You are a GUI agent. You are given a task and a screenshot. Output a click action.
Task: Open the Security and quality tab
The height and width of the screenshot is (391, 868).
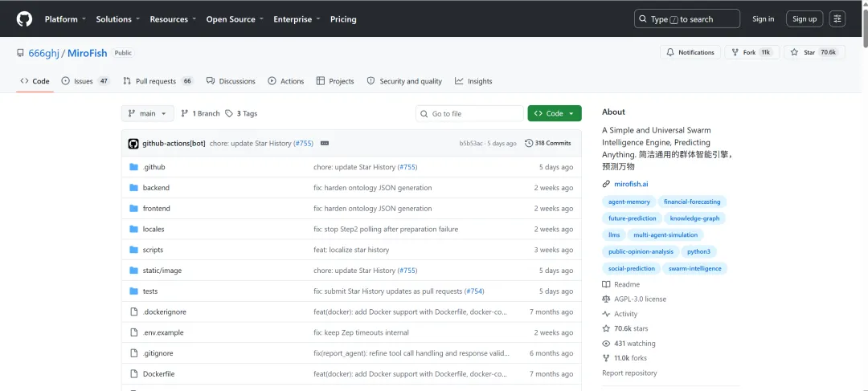(404, 81)
